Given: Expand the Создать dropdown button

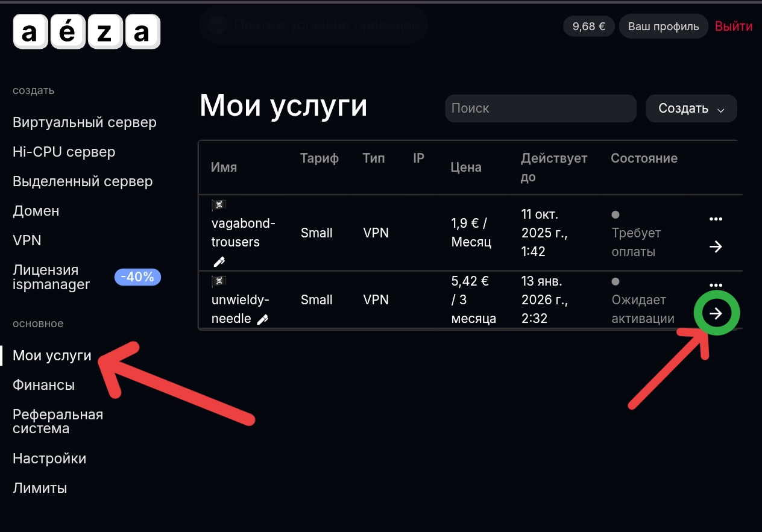Looking at the screenshot, I should tap(691, 109).
